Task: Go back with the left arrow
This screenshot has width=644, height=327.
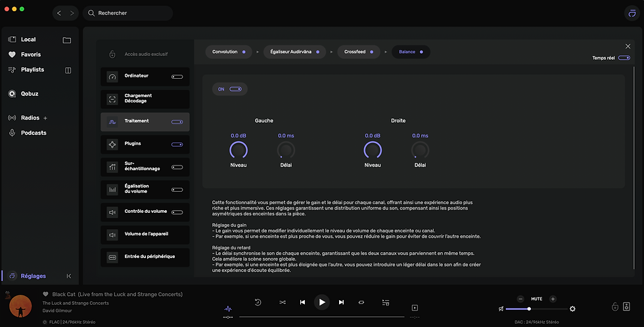Action: [59, 13]
